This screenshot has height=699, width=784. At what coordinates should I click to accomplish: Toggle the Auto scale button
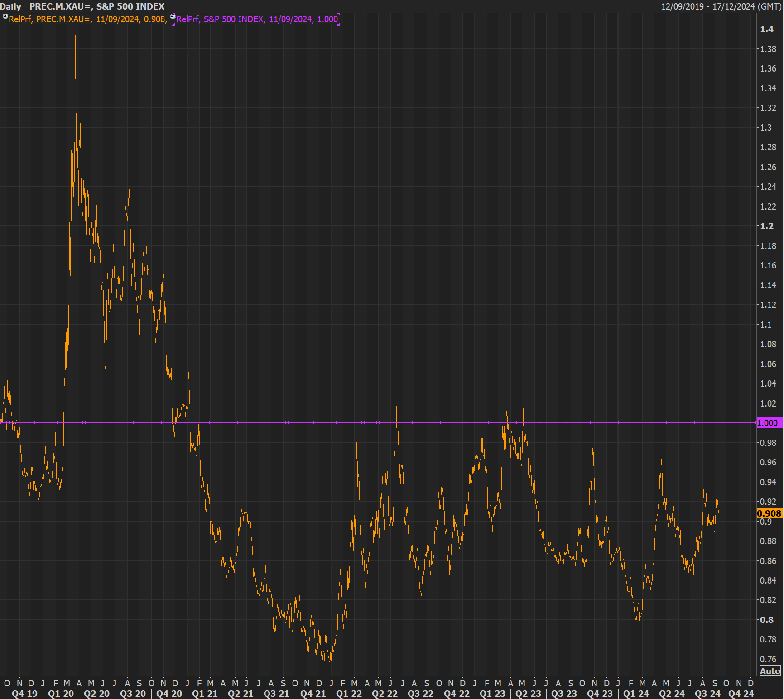tap(770, 671)
